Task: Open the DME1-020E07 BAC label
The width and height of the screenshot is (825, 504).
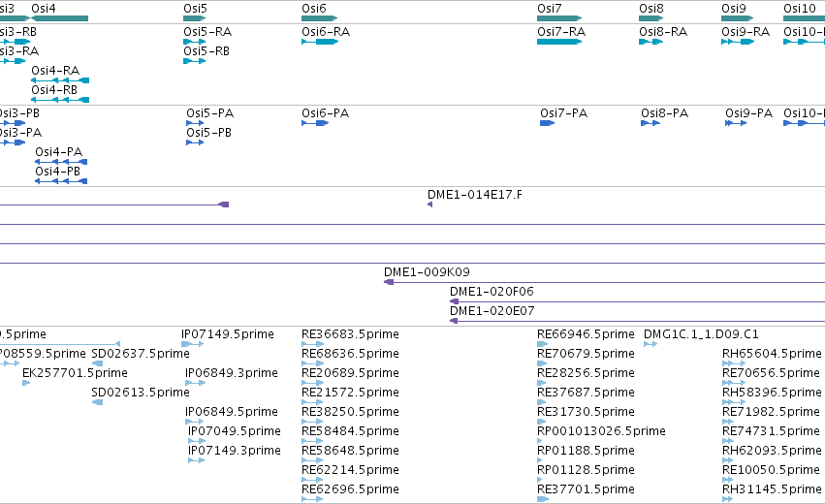Action: [492, 311]
